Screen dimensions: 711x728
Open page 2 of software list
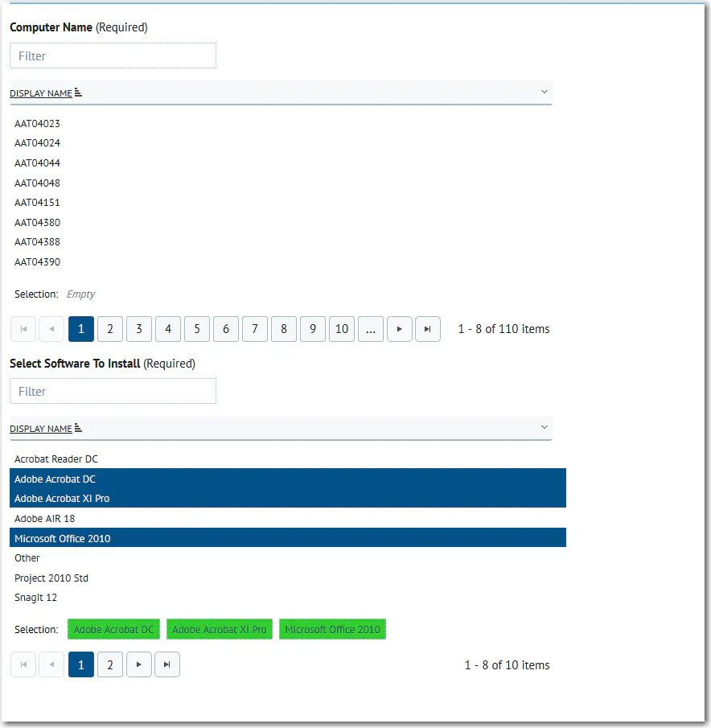[x=110, y=664]
